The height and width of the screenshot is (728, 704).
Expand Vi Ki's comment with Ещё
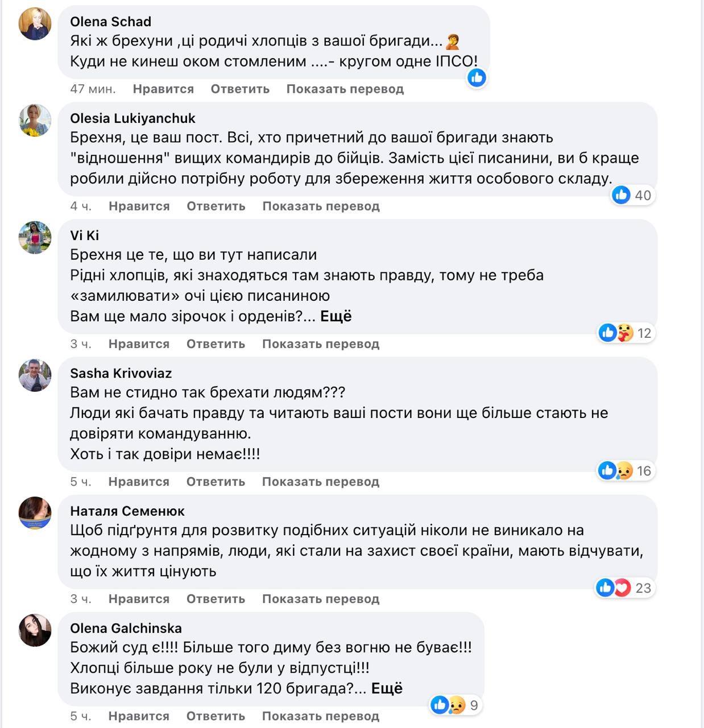(x=336, y=316)
